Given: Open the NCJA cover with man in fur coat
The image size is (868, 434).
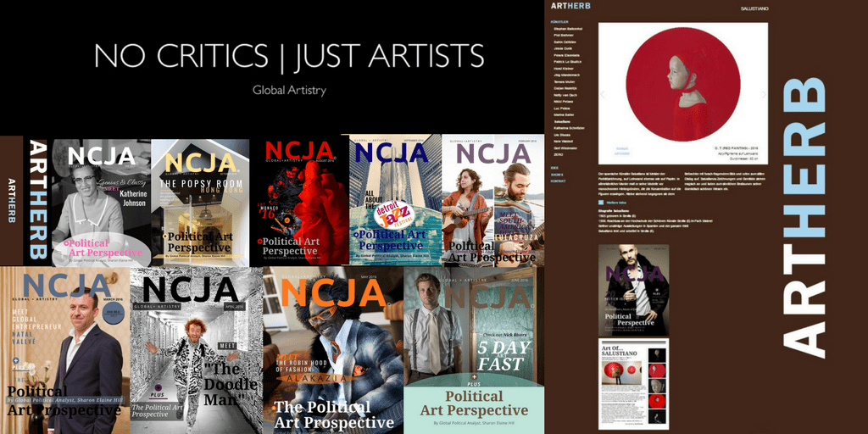Looking at the screenshot, I should click(x=633, y=290).
